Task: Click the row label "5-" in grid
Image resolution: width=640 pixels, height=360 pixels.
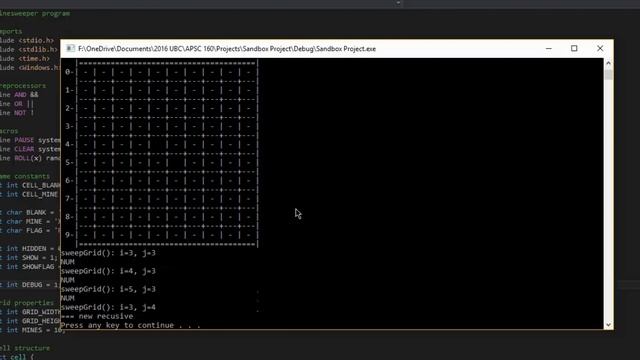Action: pos(69,162)
